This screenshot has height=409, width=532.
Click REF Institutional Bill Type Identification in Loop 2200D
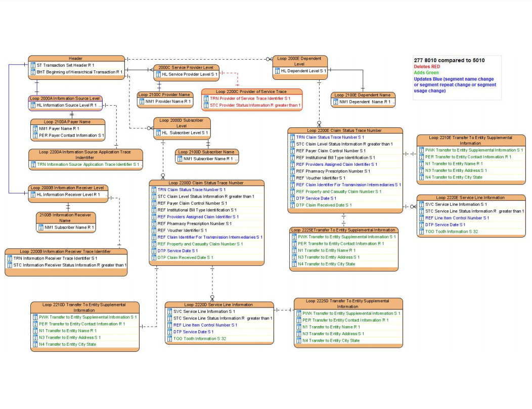tap(197, 210)
